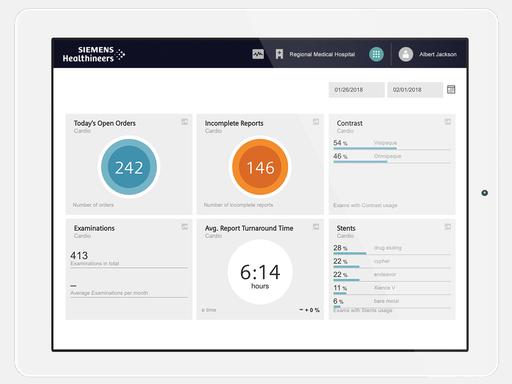The image size is (512, 384).
Task: Expand the Today's Open Orders tile icon
Action: pos(184,122)
